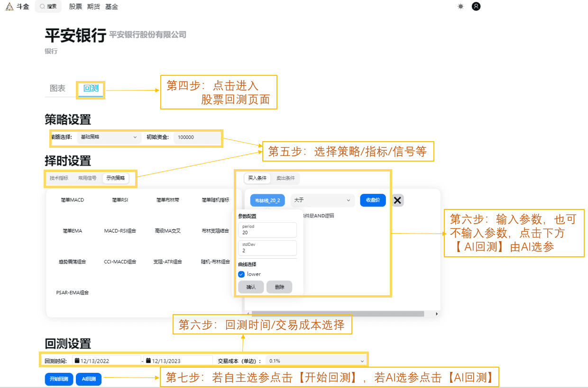The image size is (588, 388).
Task: Click the 收盘价 button
Action: [x=373, y=200]
